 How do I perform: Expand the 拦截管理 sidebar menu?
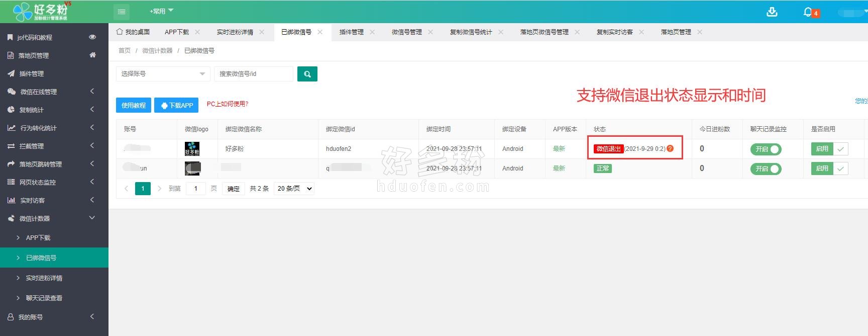click(92, 145)
